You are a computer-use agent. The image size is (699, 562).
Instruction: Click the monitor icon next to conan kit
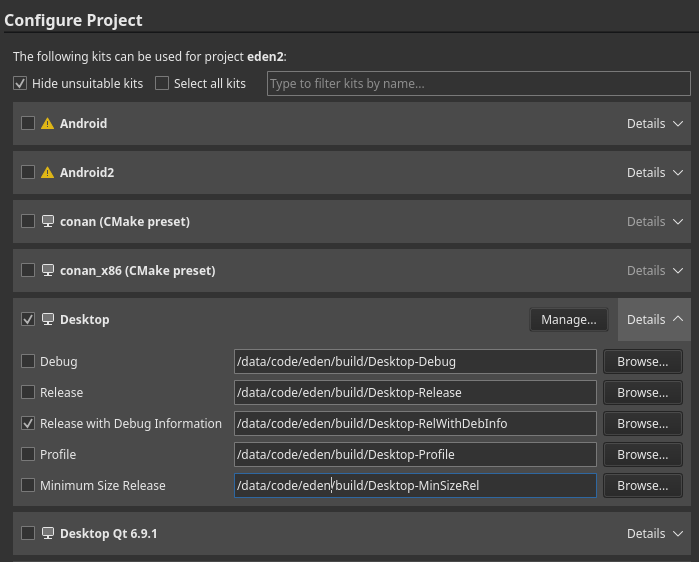pyautogui.click(x=47, y=222)
